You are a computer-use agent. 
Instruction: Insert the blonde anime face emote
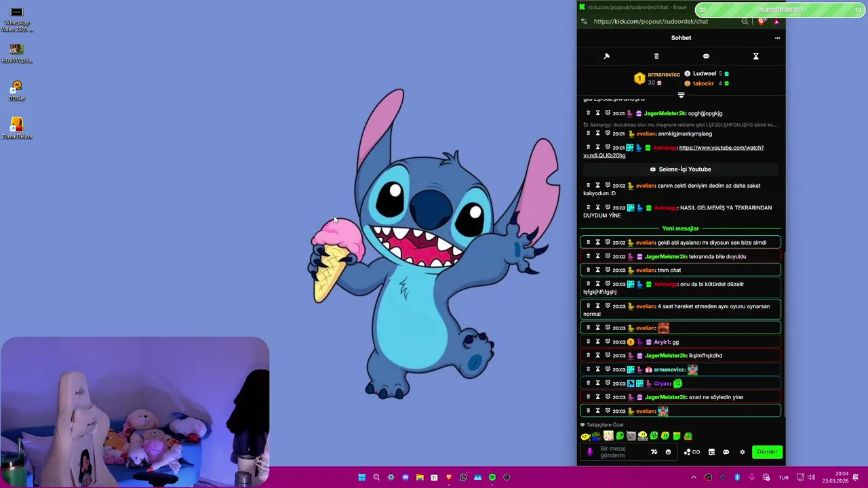coord(608,436)
